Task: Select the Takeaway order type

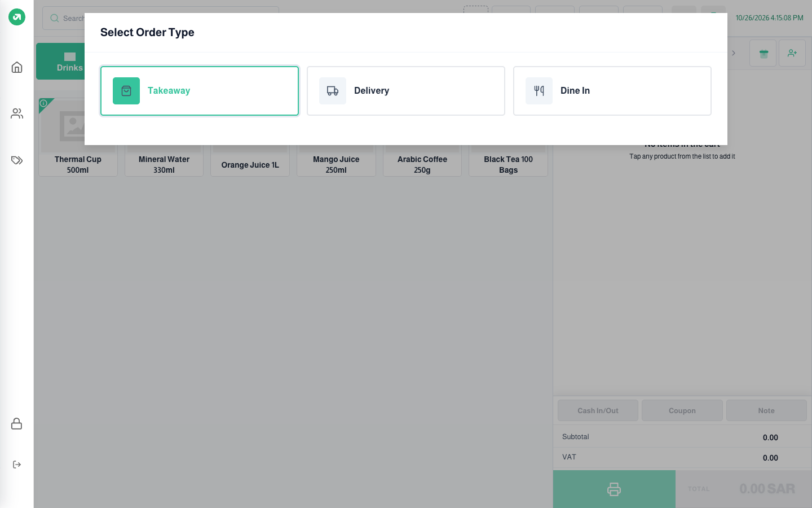Action: click(200, 91)
